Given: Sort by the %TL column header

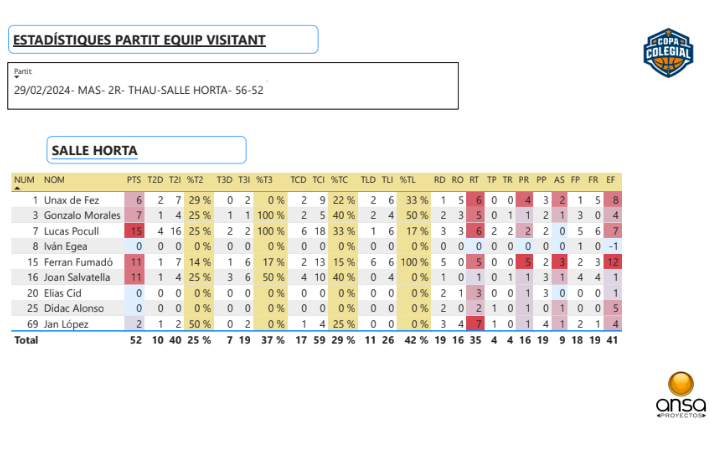Looking at the screenshot, I should [x=407, y=180].
